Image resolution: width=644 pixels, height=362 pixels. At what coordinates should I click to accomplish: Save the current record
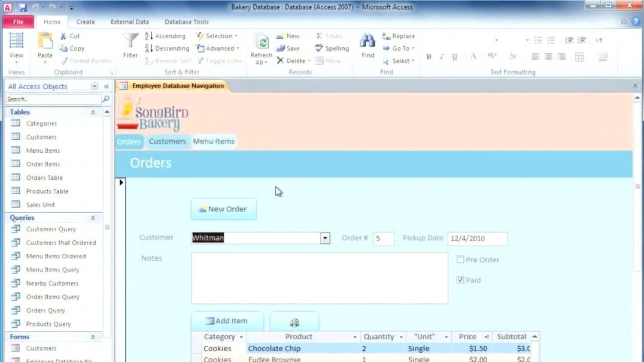tap(288, 49)
